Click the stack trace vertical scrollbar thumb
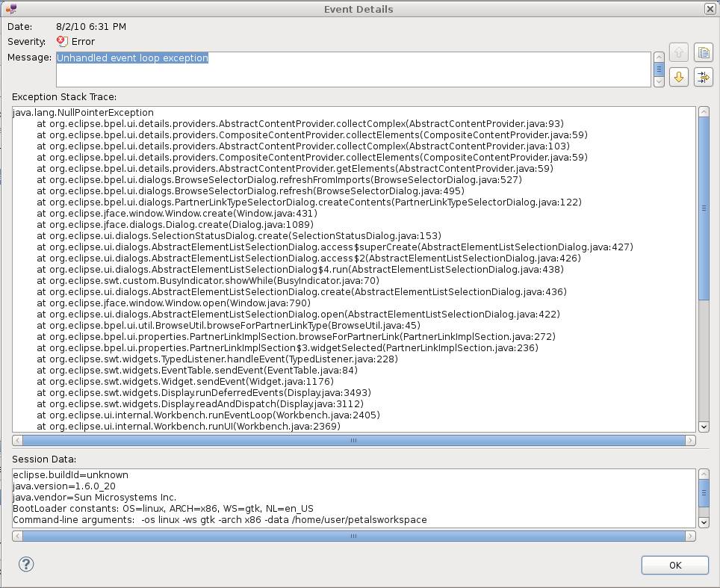Image resolution: width=720 pixels, height=588 pixels. tap(703, 209)
